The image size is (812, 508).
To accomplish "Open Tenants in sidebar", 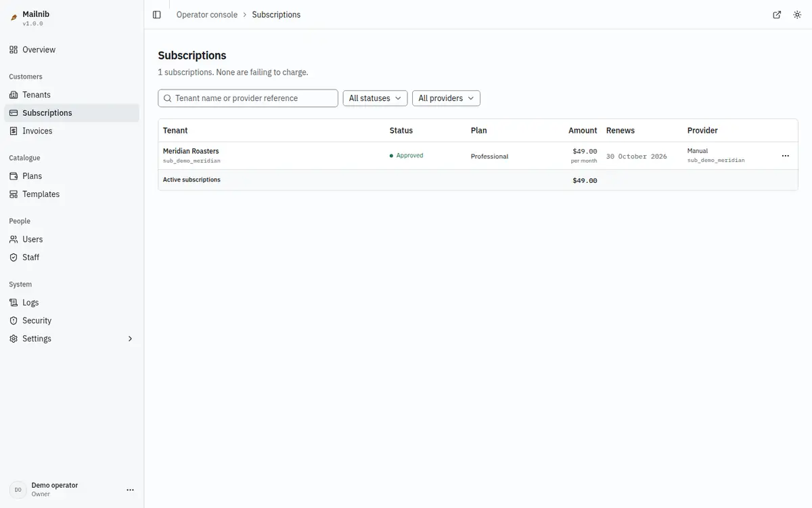I will 72,95.
